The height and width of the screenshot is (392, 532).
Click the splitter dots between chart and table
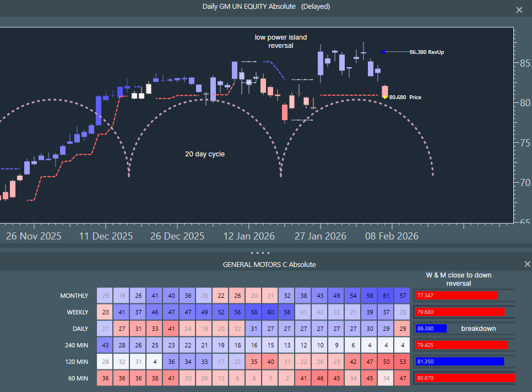(x=260, y=253)
